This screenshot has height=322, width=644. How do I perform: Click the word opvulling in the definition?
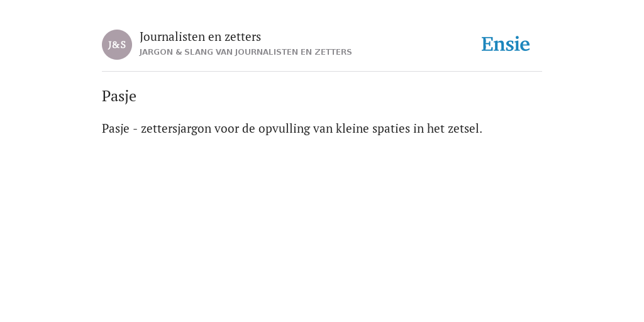(284, 129)
